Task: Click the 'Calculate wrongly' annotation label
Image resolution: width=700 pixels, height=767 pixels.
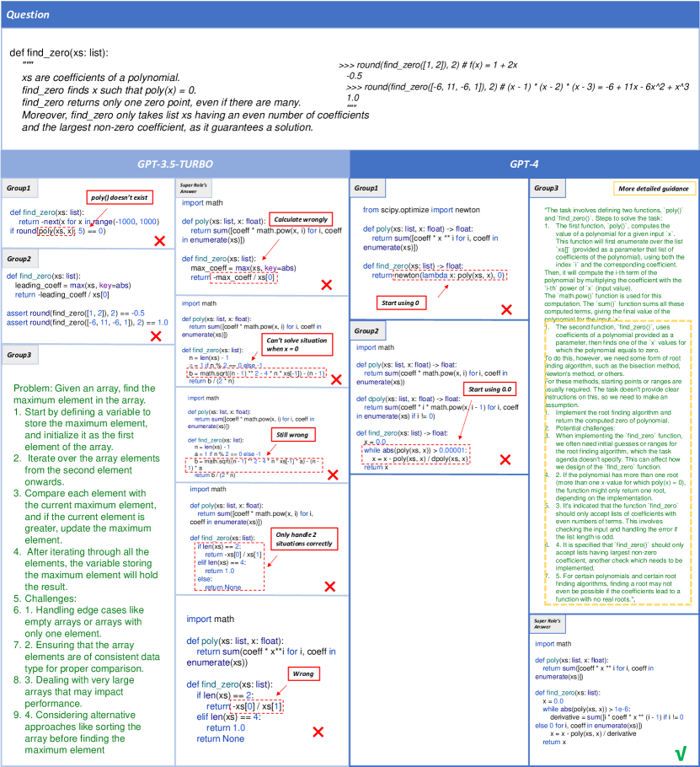Action: tap(301, 219)
